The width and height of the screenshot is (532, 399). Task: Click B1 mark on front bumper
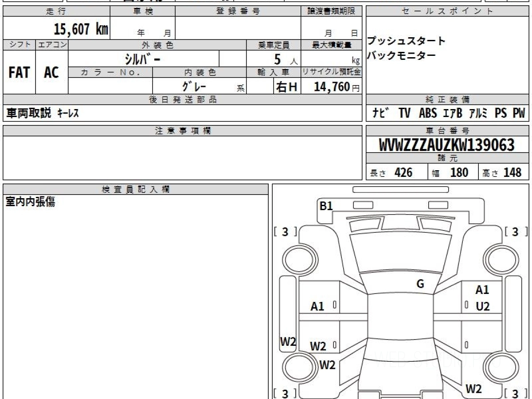click(x=326, y=206)
